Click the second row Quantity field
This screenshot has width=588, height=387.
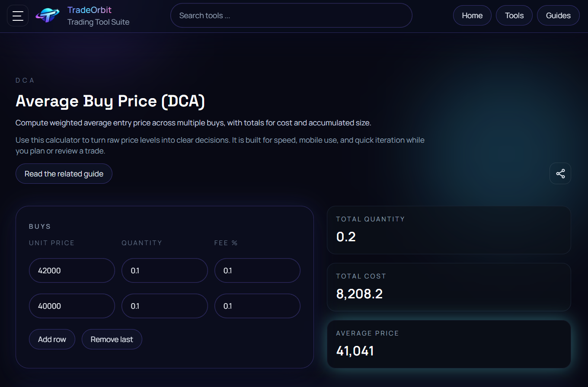pos(164,306)
